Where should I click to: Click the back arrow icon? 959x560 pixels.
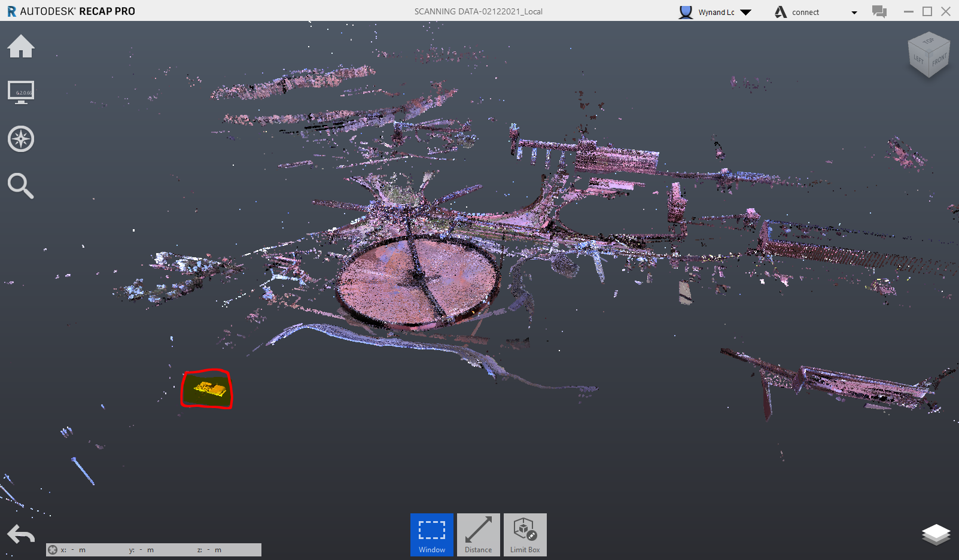pos(21,534)
